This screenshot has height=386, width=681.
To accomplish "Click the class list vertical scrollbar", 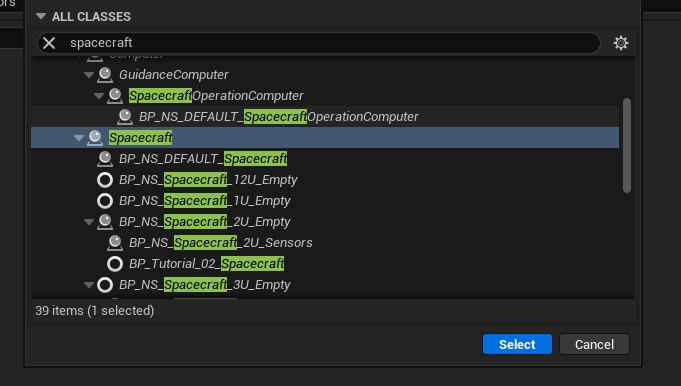I will 627,145.
